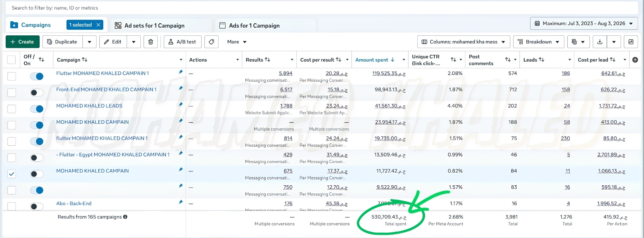Viewport: 644px width, 238px height.
Task: Check the MOHAMED KHALED LEADS row checkbox
Action: coord(12,109)
